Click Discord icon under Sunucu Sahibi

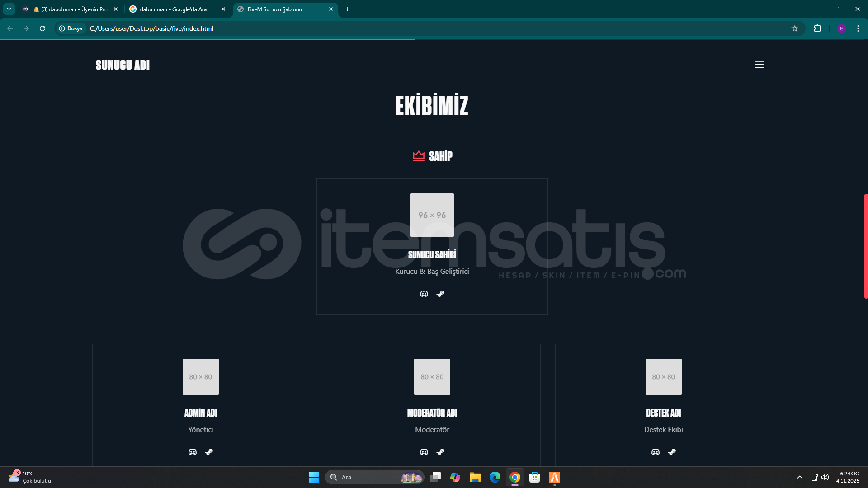[x=424, y=294]
